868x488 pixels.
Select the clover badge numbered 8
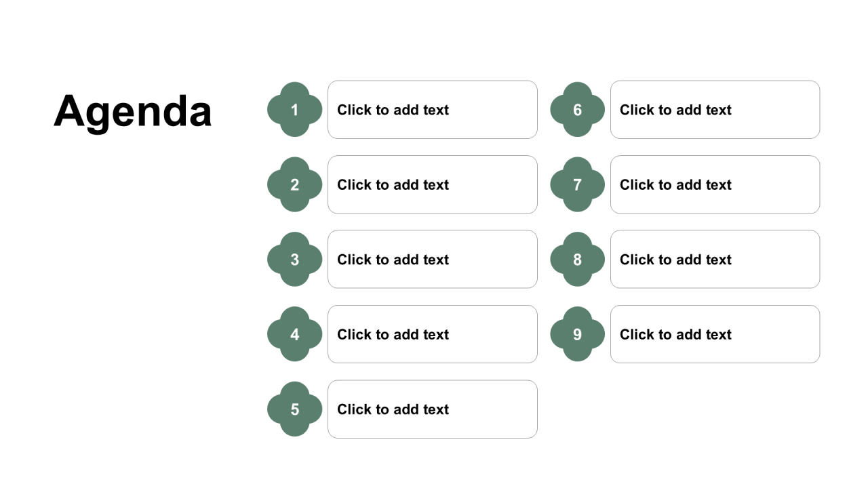coord(577,260)
